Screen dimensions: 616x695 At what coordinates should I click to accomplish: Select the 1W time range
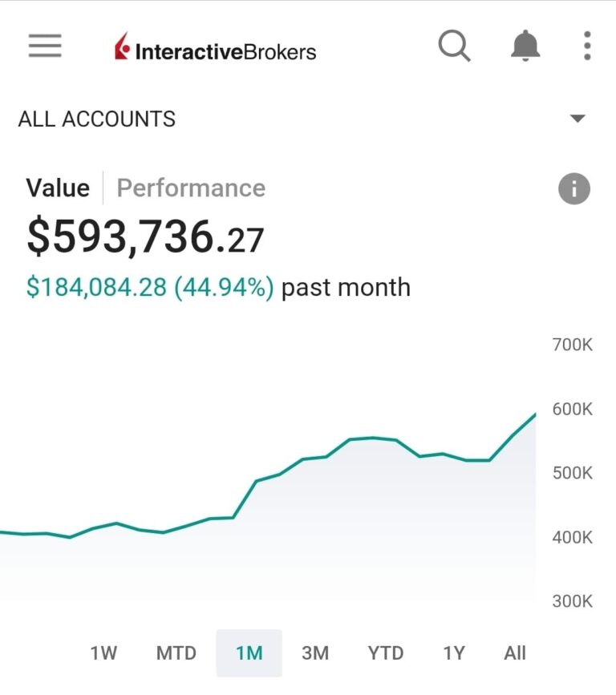pos(103,653)
